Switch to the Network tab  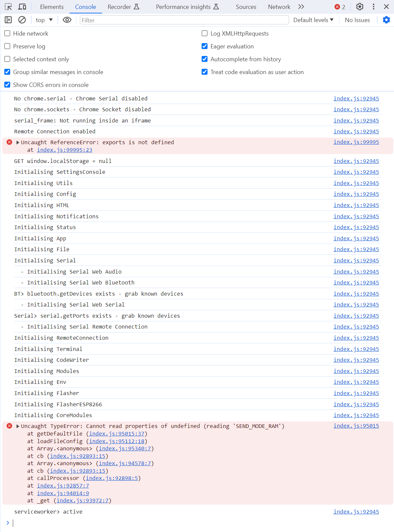pyautogui.click(x=279, y=7)
